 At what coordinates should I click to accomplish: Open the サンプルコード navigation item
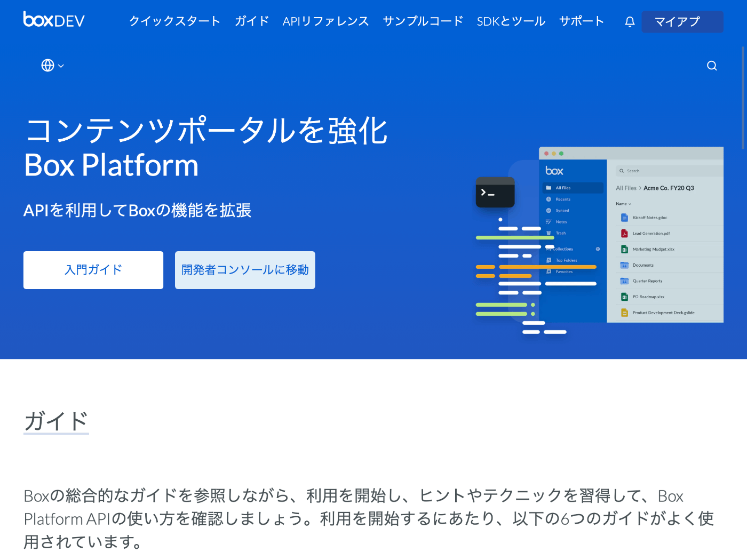pyautogui.click(x=423, y=21)
